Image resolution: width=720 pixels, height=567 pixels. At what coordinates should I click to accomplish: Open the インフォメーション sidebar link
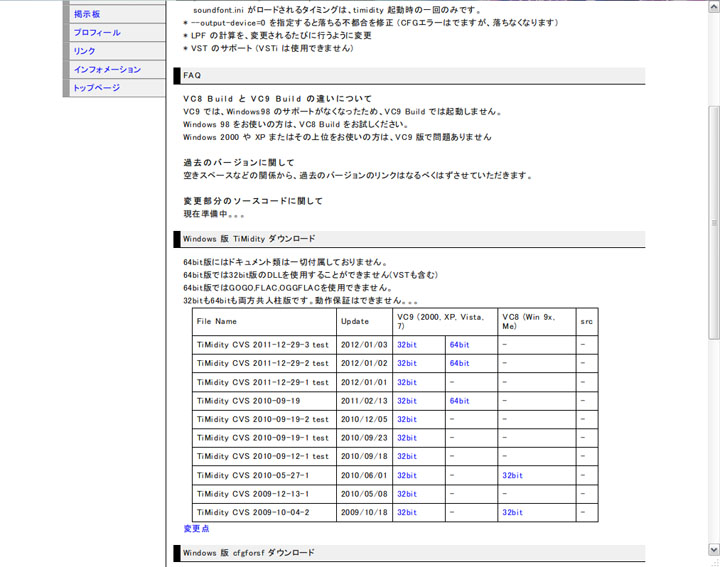coord(107,69)
